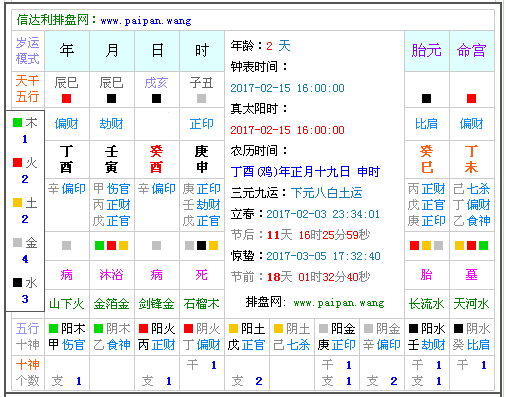
Task: Open the www.paipan.wang link in the header
Action: coord(146,21)
